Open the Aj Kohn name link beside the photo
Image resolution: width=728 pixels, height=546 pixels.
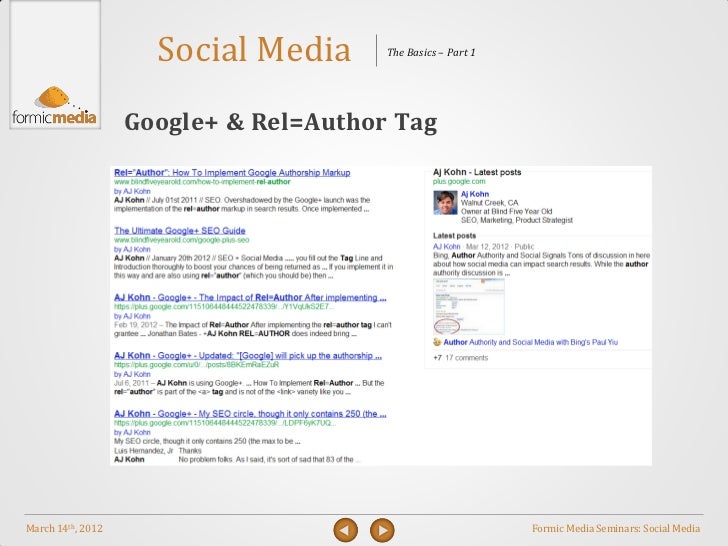pos(475,194)
